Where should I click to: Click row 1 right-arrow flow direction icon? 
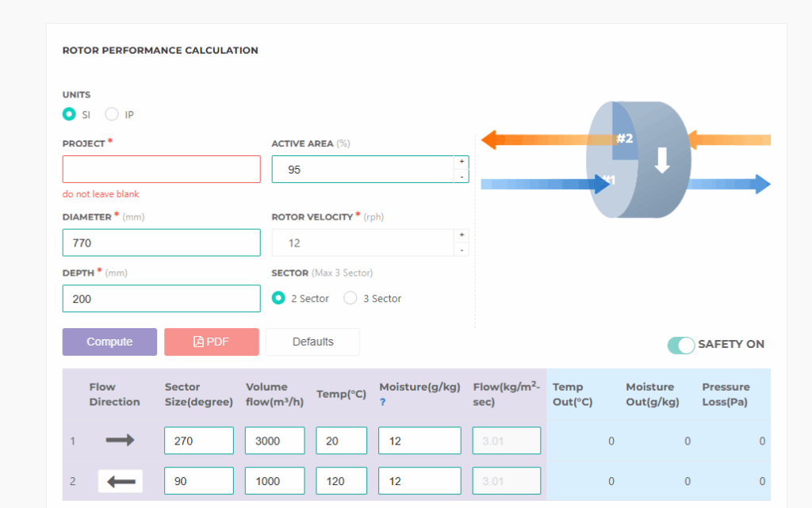[x=121, y=440]
